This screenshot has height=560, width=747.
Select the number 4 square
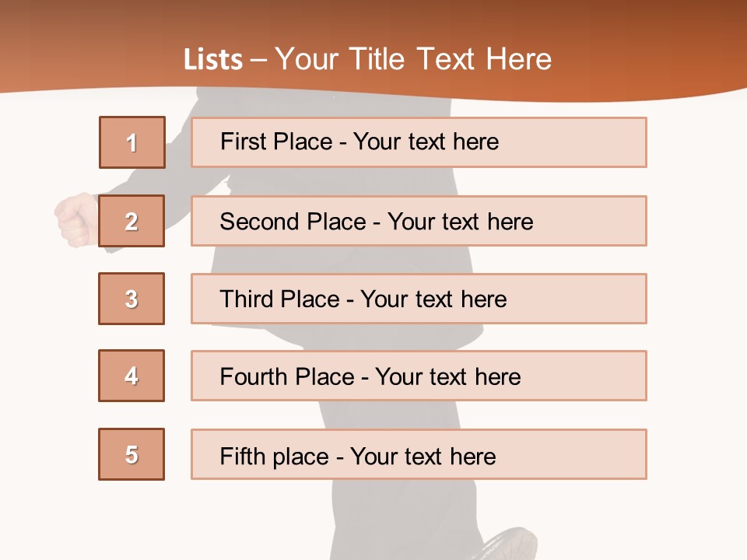pyautogui.click(x=132, y=376)
